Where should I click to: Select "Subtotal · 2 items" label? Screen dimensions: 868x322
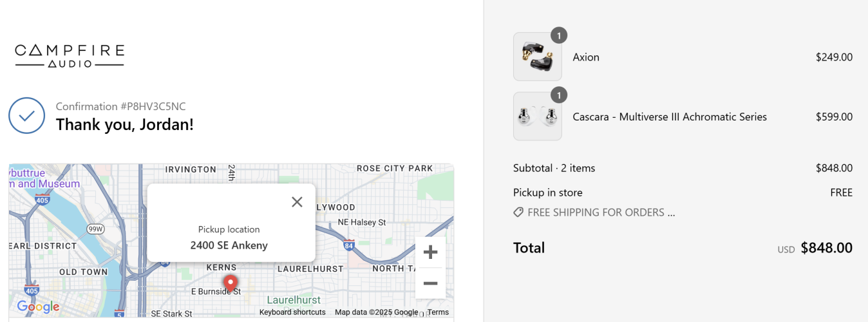coord(554,168)
